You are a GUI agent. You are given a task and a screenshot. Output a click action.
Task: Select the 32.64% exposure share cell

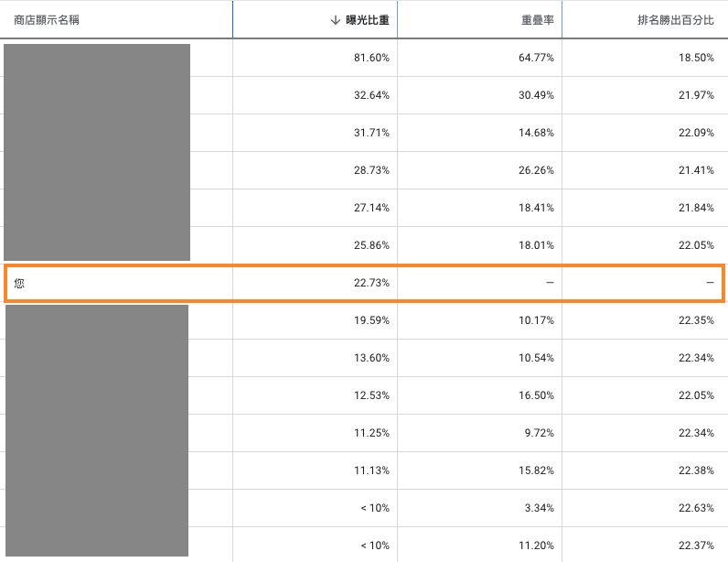point(316,95)
